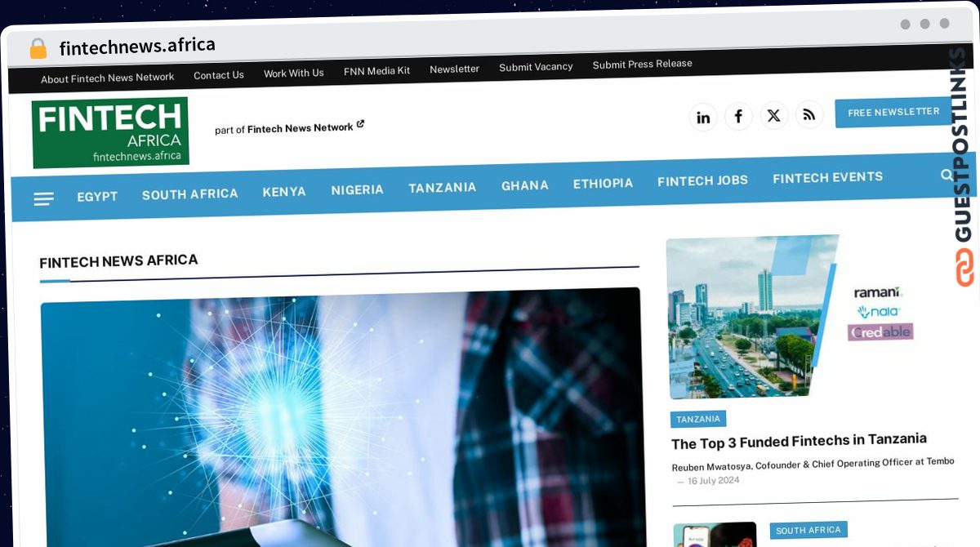Open Newsletter link in top bar
This screenshot has width=980, height=547.
pos(455,69)
